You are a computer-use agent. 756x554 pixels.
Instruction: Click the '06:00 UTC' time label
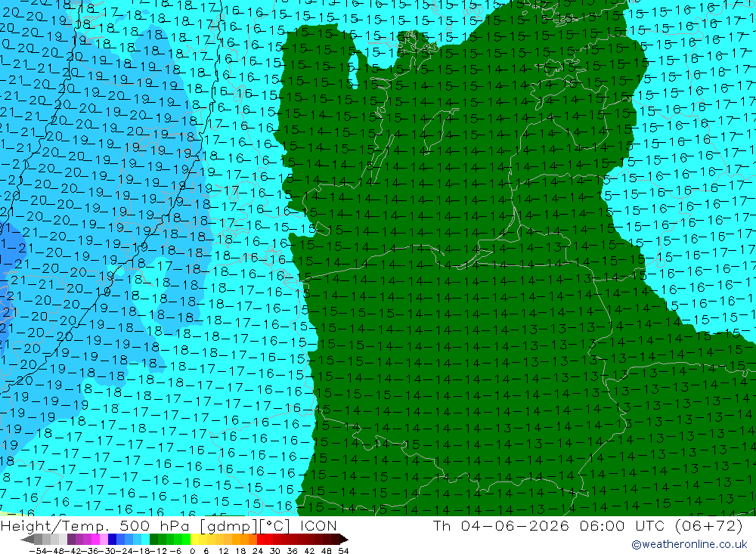(x=623, y=525)
